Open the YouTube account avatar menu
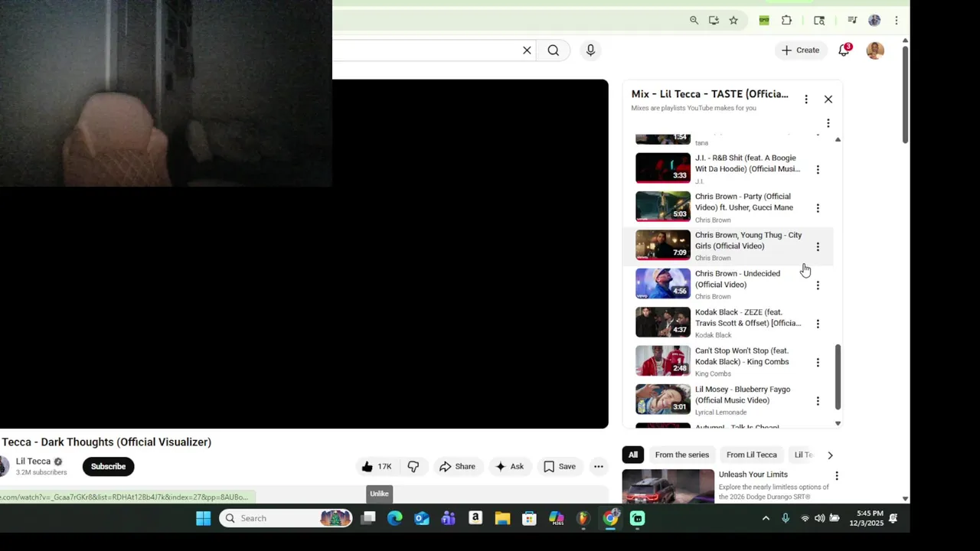 point(875,51)
